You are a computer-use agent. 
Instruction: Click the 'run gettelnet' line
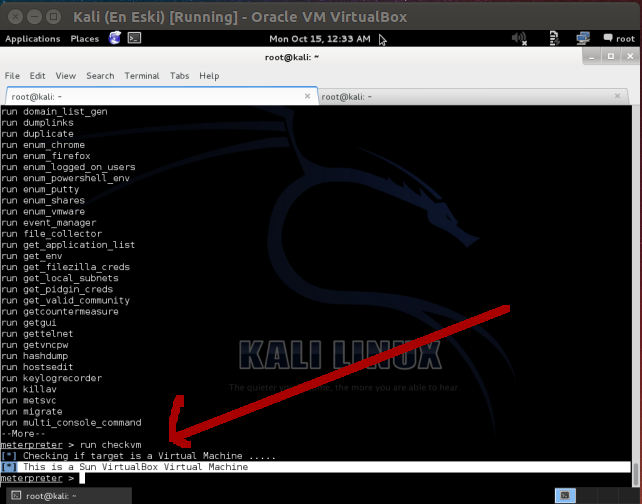[37, 334]
